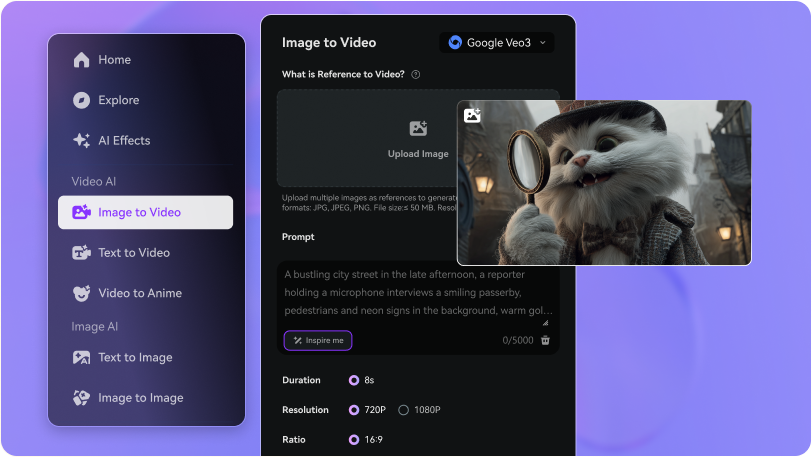Image resolution: width=812 pixels, height=457 pixels.
Task: Click the Image to Video panel title
Action: point(329,42)
